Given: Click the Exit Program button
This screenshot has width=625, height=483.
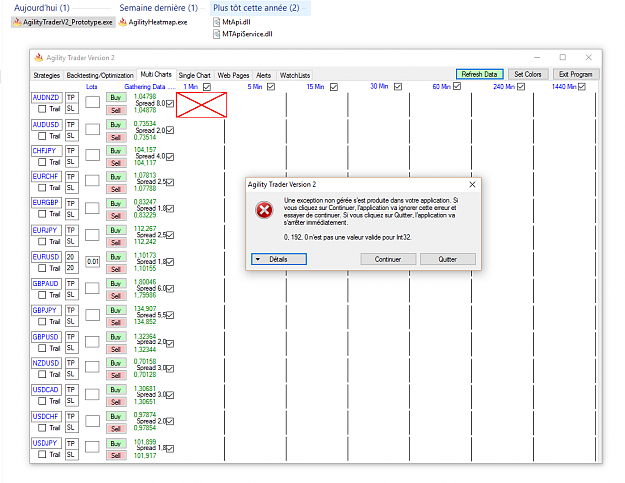Looking at the screenshot, I should click(576, 74).
